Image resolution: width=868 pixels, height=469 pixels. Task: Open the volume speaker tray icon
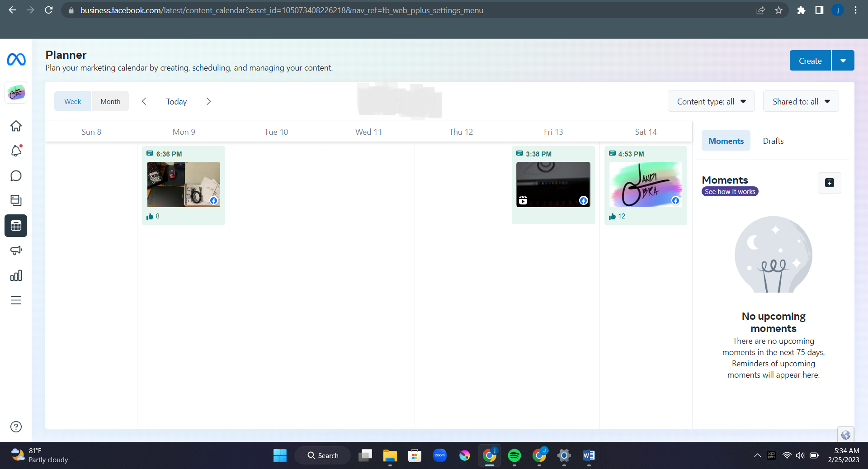click(800, 455)
